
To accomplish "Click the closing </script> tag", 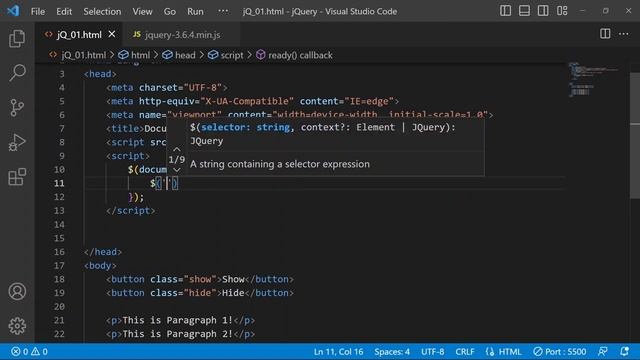I will click(131, 211).
